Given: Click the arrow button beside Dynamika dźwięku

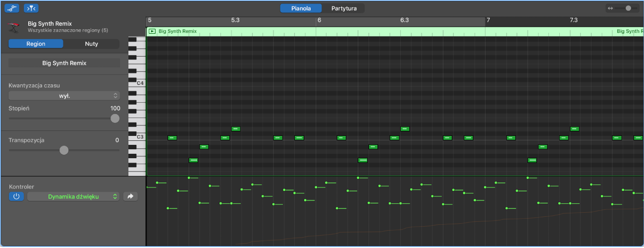Looking at the screenshot, I should 131,196.
